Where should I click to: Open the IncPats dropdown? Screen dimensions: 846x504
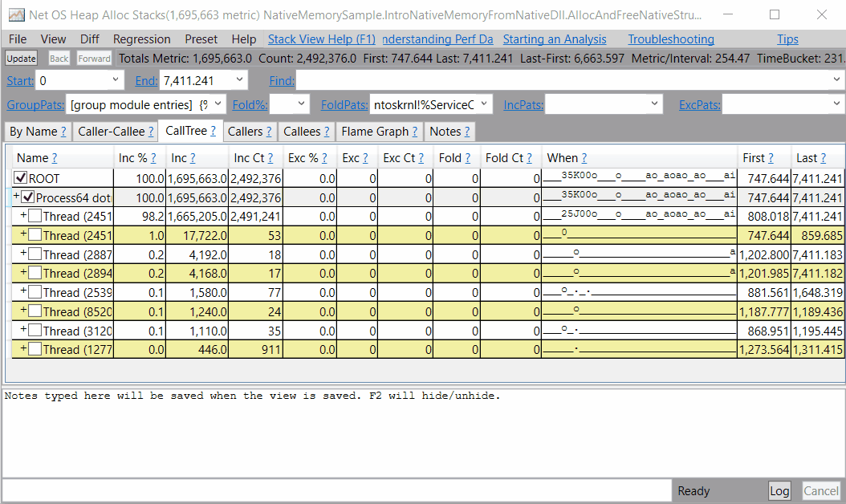(x=654, y=103)
